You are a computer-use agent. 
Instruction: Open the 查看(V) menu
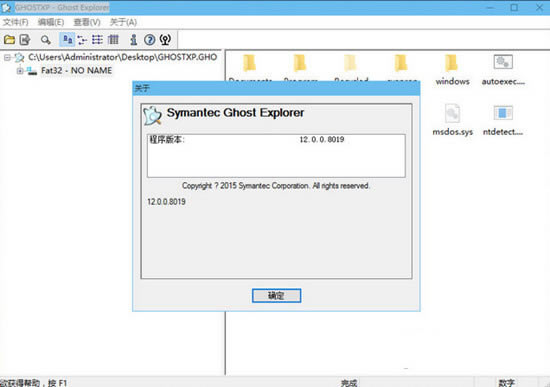(87, 22)
